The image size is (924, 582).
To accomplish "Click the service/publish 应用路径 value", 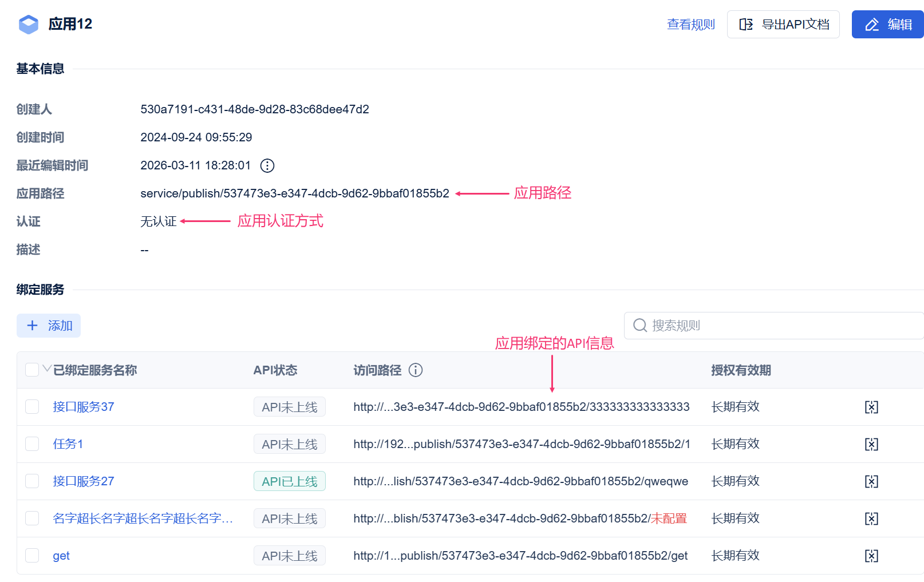I will [295, 193].
